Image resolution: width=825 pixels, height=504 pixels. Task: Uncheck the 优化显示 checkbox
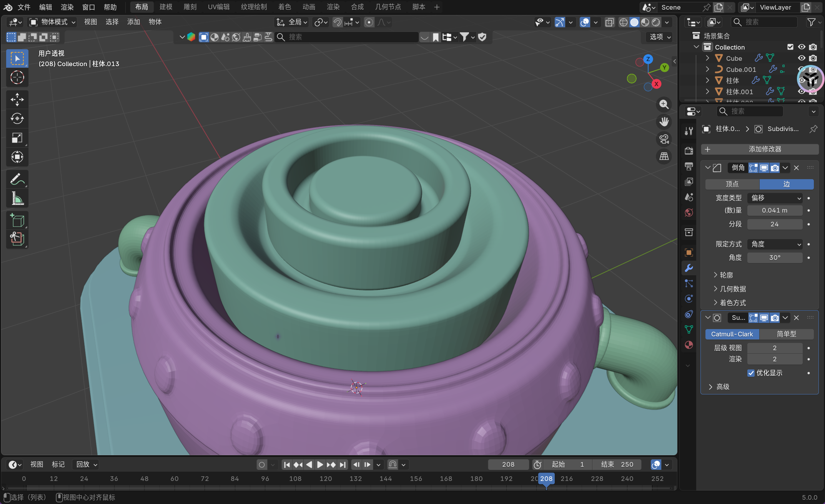point(751,373)
